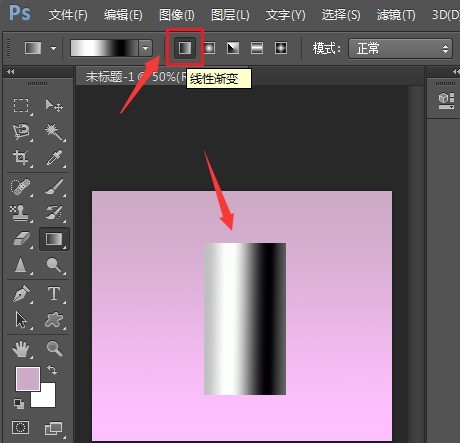Select the Crop tool

tap(21, 157)
